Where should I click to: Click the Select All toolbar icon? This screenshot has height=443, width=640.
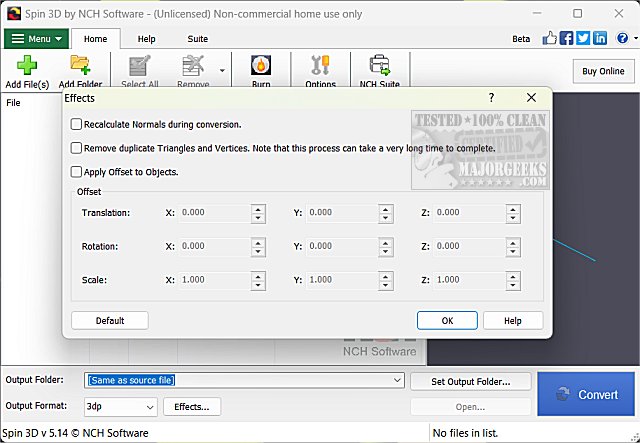coord(140,66)
